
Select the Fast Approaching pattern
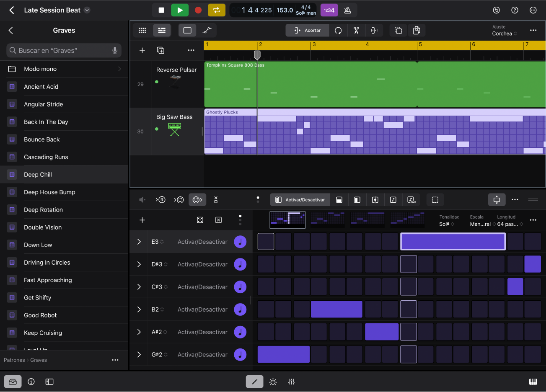pyautogui.click(x=64, y=280)
